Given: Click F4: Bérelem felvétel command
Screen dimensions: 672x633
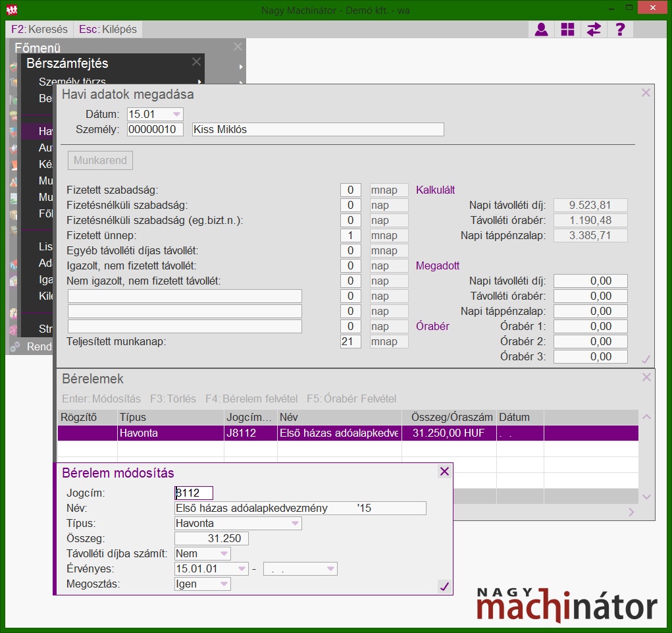Looking at the screenshot, I should point(251,399).
